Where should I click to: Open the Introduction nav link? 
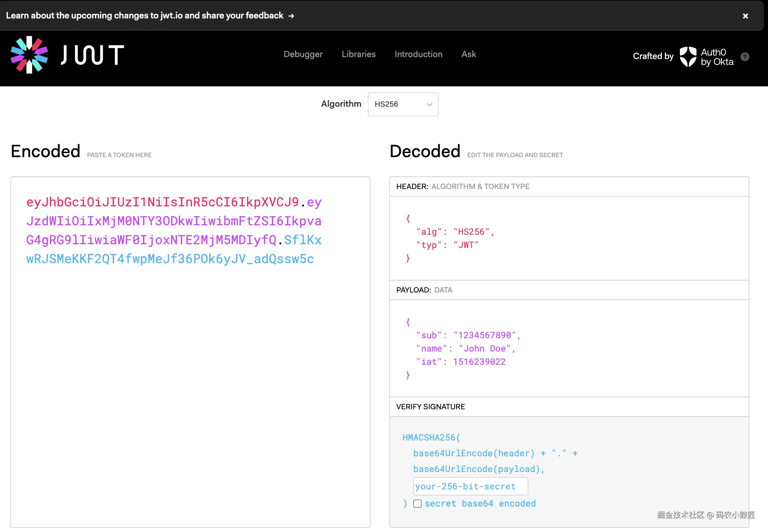click(418, 54)
